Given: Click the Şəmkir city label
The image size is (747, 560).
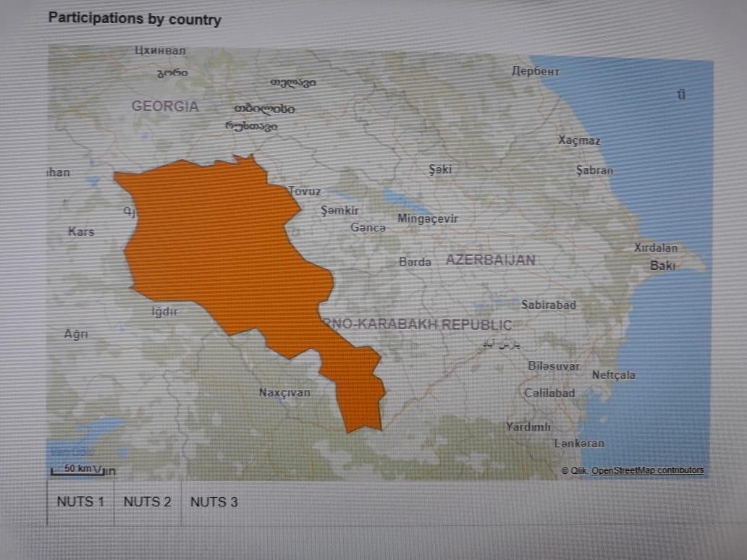Looking at the screenshot, I should pyautogui.click(x=339, y=210).
